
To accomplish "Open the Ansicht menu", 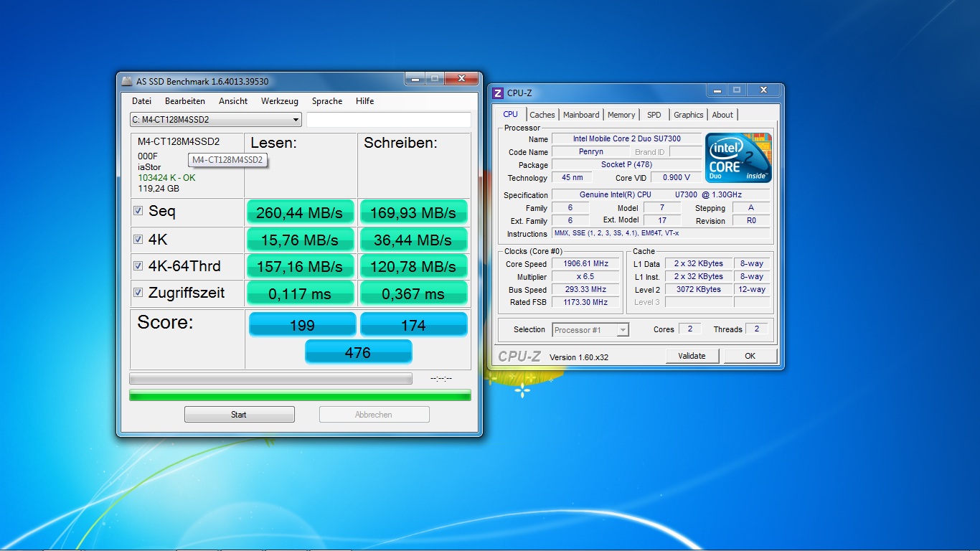I will pyautogui.click(x=233, y=101).
